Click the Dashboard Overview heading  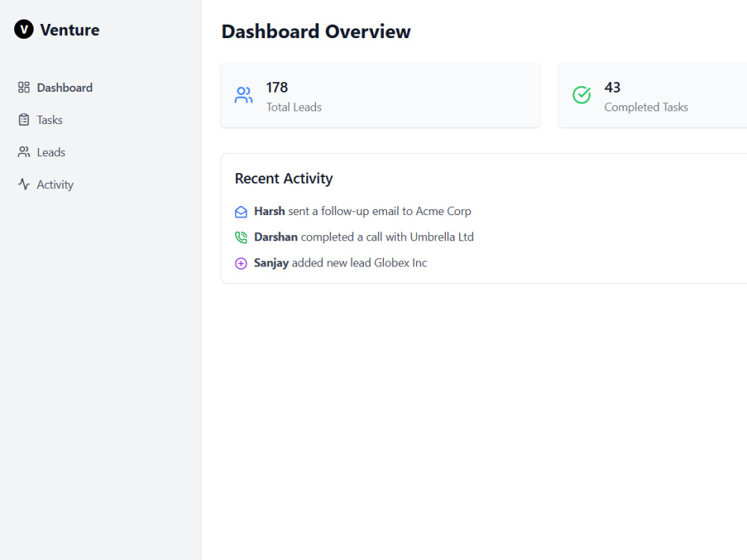(316, 32)
